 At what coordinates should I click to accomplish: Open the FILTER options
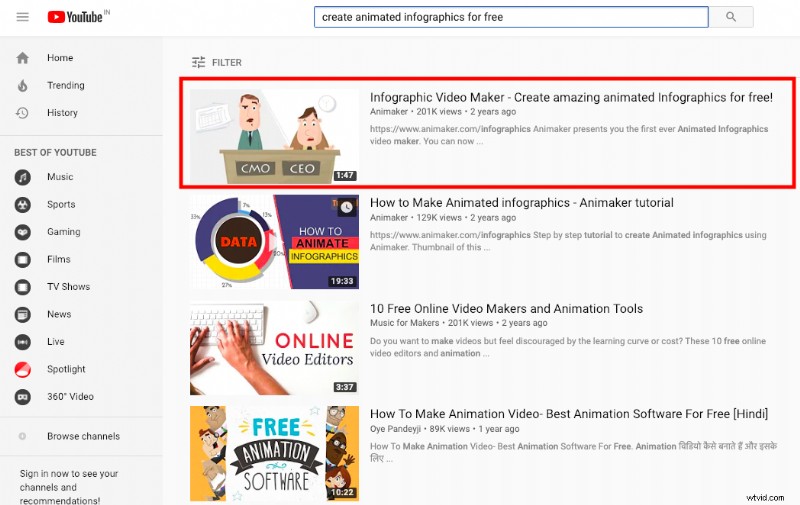pyautogui.click(x=217, y=62)
